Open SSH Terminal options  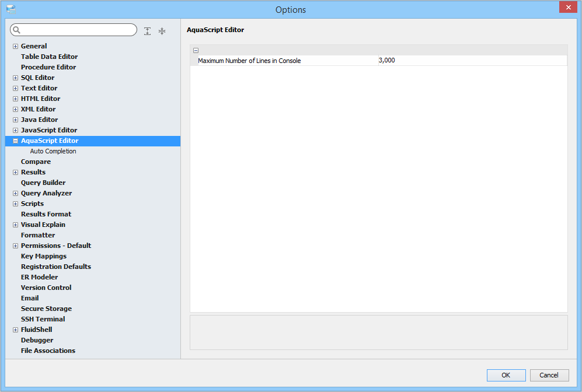point(43,319)
